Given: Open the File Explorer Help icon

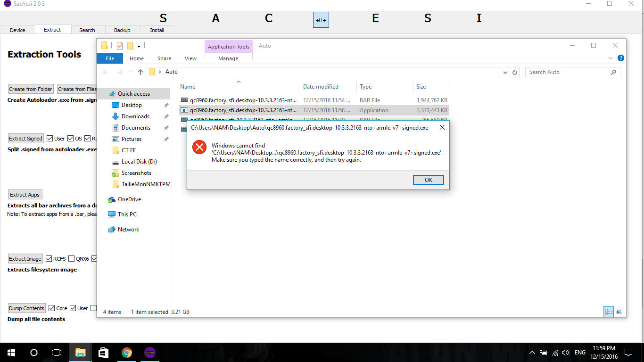Looking at the screenshot, I should coord(620,58).
